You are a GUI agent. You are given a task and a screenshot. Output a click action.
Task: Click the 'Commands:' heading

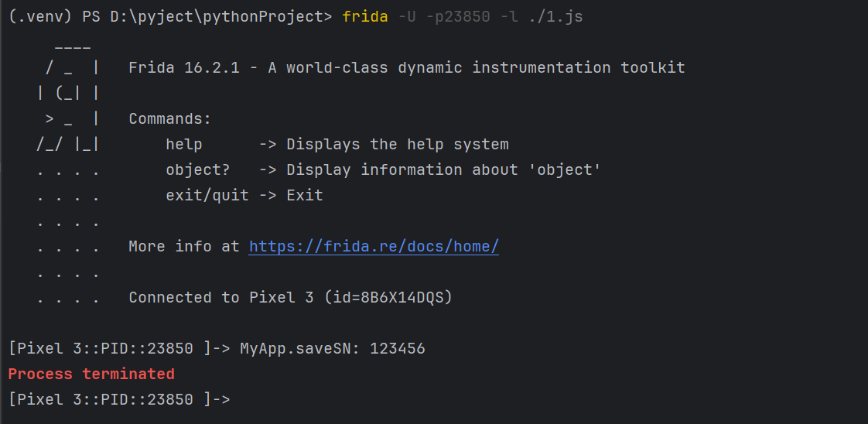pyautogui.click(x=169, y=119)
